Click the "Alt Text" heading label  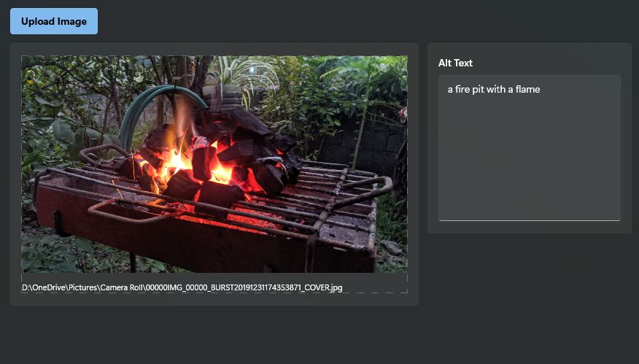[455, 63]
